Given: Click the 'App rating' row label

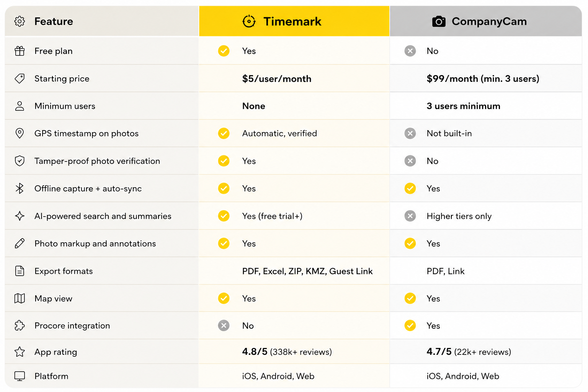Looking at the screenshot, I should pos(56,352).
